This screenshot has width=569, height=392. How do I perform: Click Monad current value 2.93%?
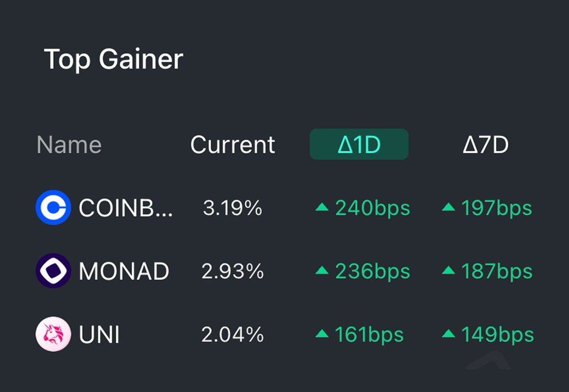[x=232, y=271]
